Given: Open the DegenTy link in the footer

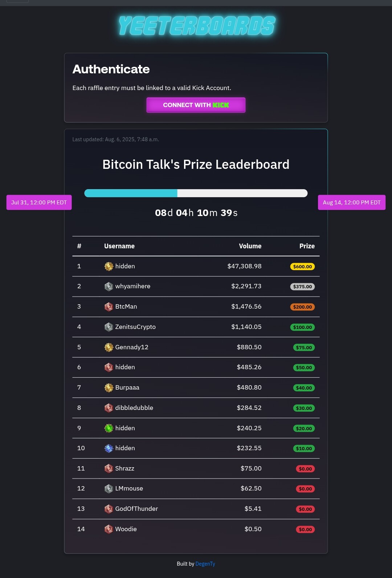Looking at the screenshot, I should pos(205,564).
